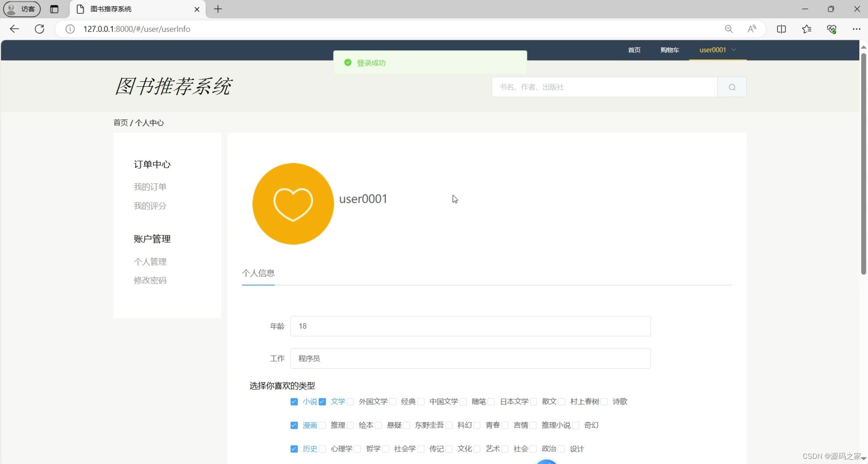868x464 pixels.
Task: Uncheck the 历史 genre checkbox
Action: [x=293, y=449]
